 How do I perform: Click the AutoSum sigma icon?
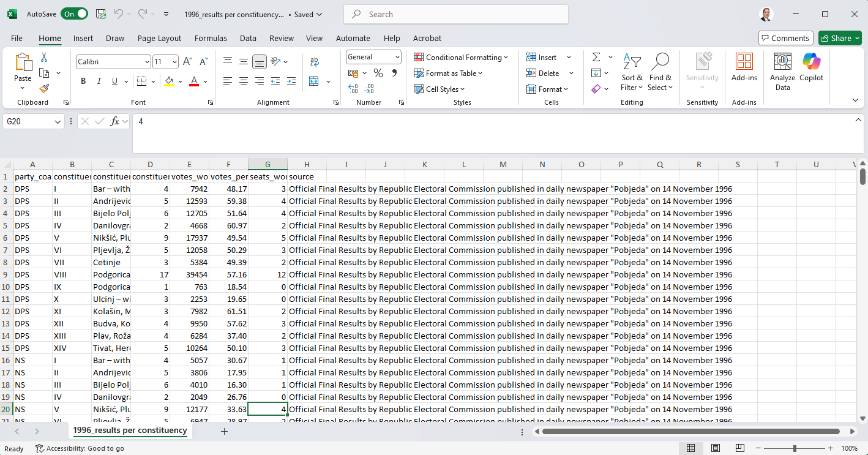point(596,57)
